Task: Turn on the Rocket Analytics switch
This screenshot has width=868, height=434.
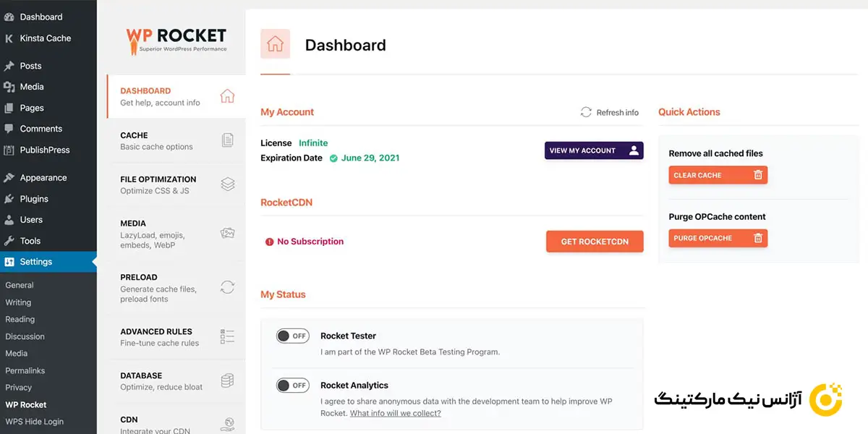Action: (x=292, y=386)
